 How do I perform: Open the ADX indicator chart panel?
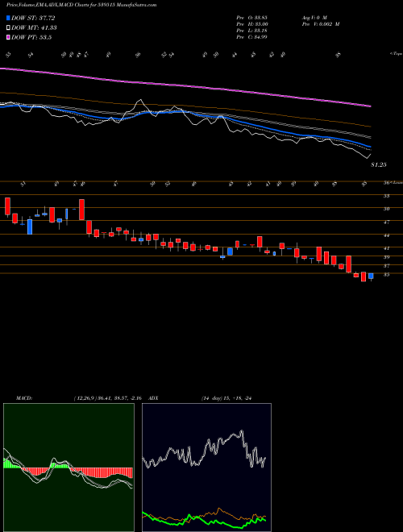coord(206,468)
